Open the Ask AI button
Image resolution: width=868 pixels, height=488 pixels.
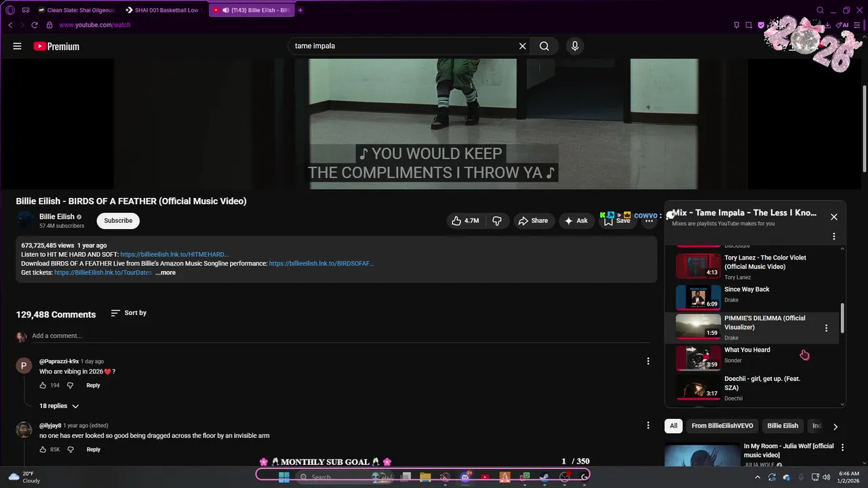(x=576, y=221)
